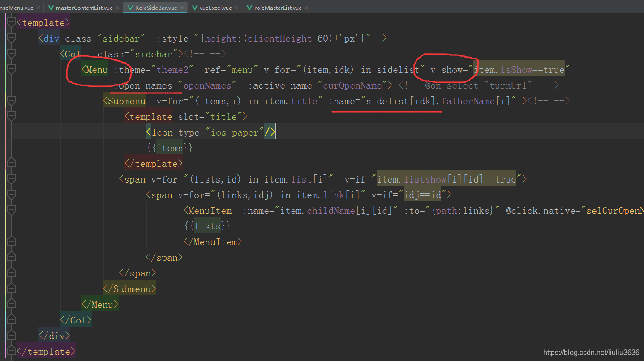Screen dimensions: 644x361
Task: Click the v-show directive on Menu
Action: [x=446, y=70]
